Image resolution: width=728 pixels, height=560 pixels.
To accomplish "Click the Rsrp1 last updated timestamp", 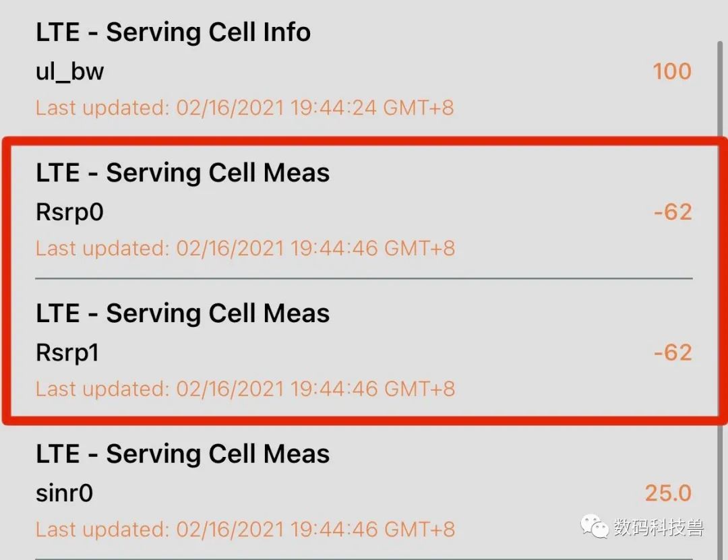I will (245, 389).
